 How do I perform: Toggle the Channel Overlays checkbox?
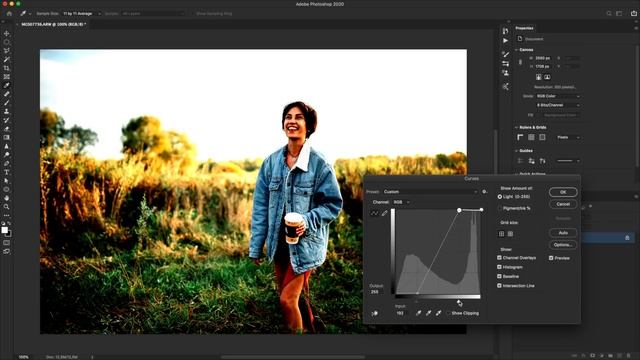click(499, 258)
